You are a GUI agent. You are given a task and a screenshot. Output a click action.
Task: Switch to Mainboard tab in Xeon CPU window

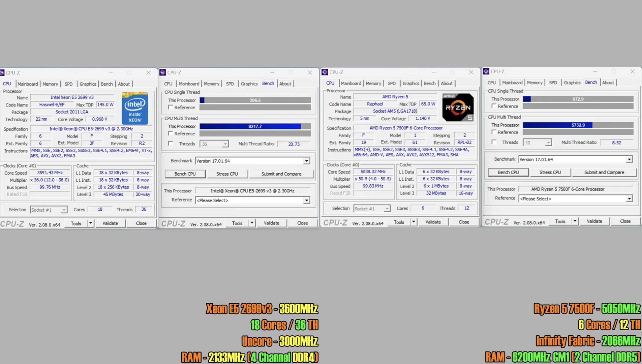tap(28, 84)
